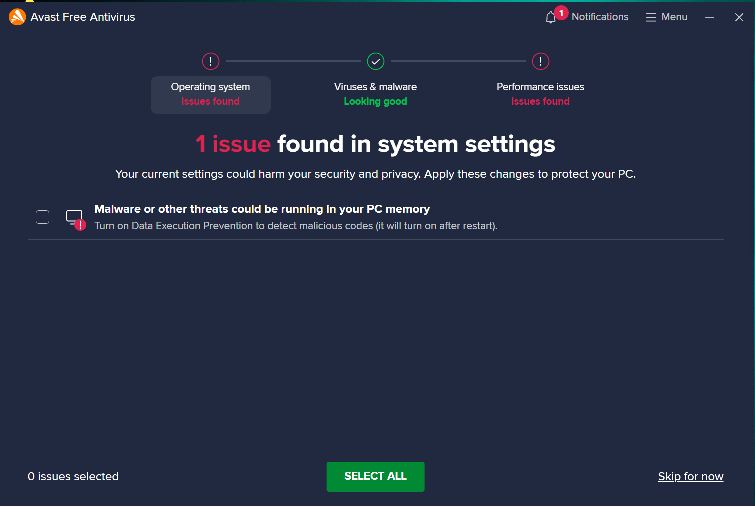Viewport: 755px width, 507px height.
Task: Close the Avast Free Antivirus window
Action: 739,17
